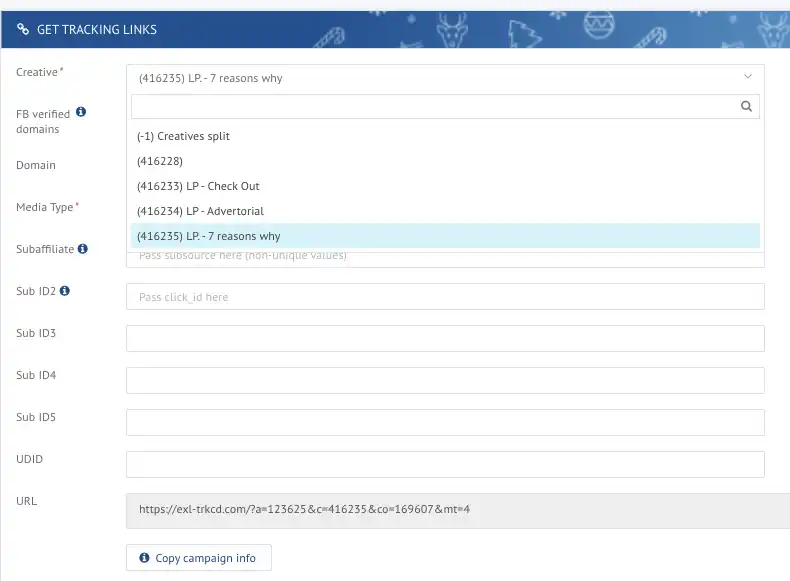Click the generated tracking URL field
Screen dimensions: 790x581
[x=458, y=510]
